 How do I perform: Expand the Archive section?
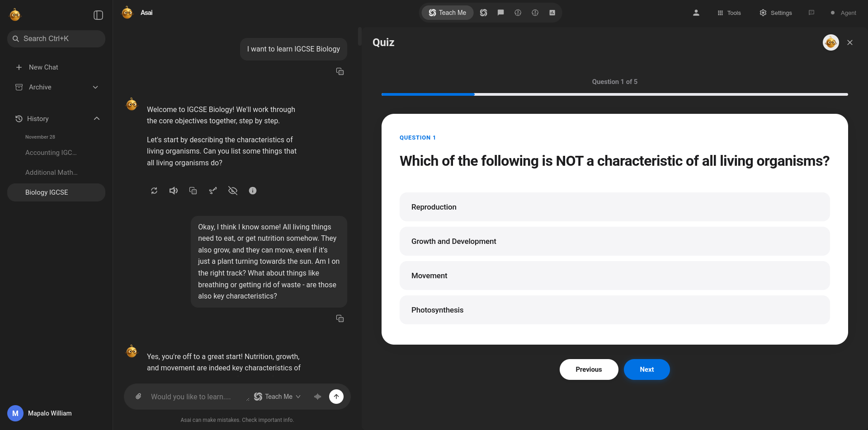(95, 87)
